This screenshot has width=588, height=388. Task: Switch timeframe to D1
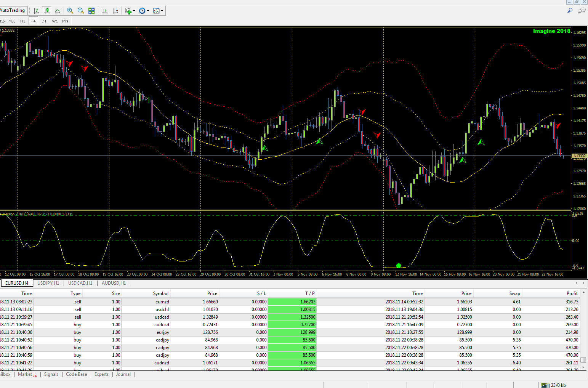tap(44, 21)
